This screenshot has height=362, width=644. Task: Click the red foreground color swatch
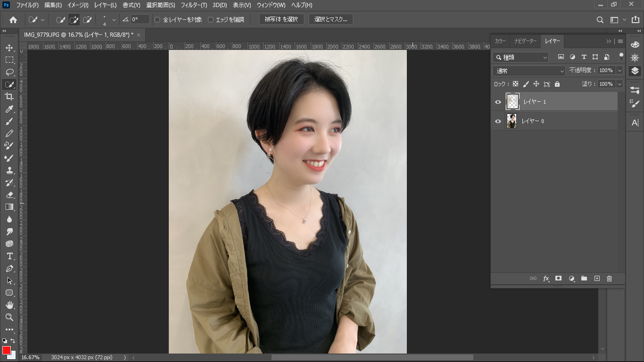tap(7, 350)
